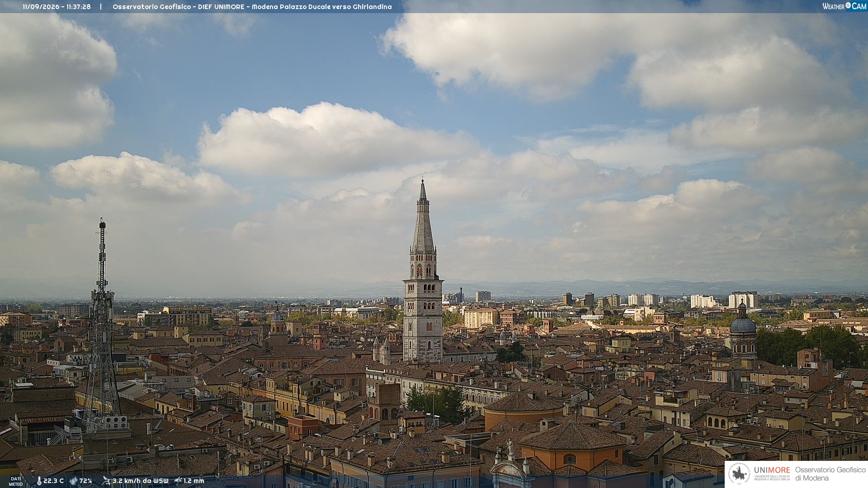The height and width of the screenshot is (488, 868).
Task: Click Osservatorio Geofisico di Modena label
Action: tap(830, 474)
